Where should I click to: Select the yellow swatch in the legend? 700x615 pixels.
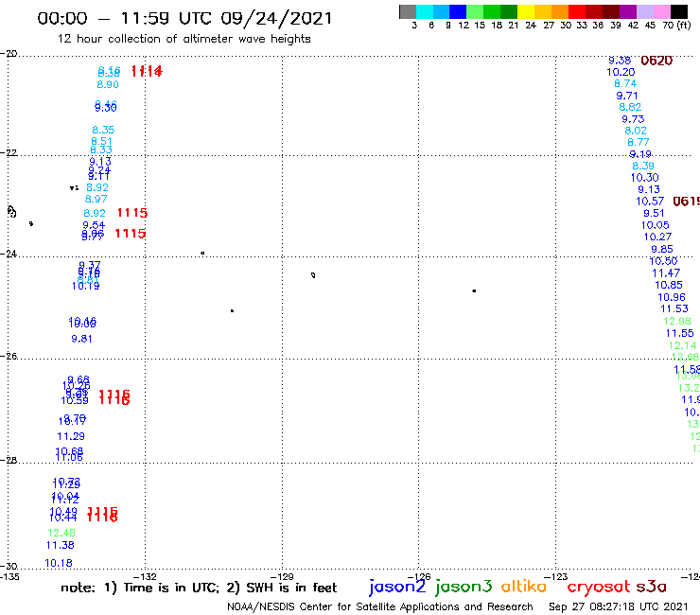coord(526,12)
